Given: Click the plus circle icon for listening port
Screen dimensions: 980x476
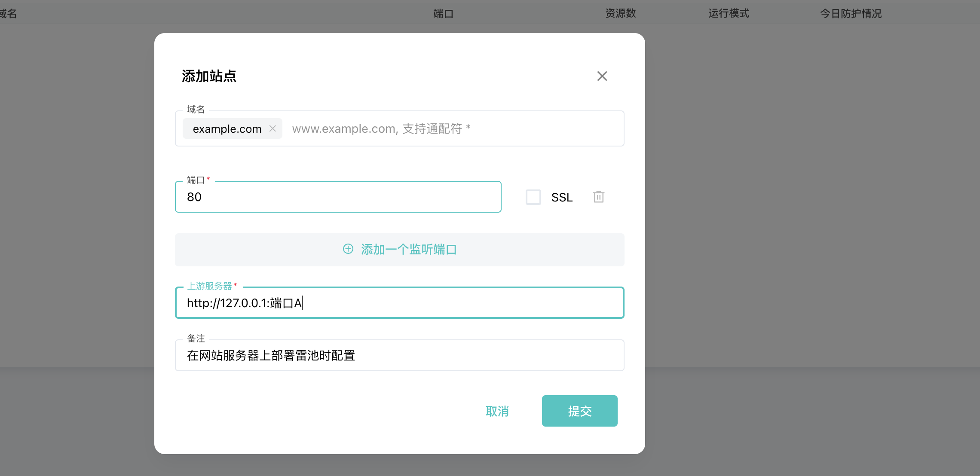Looking at the screenshot, I should [x=348, y=249].
